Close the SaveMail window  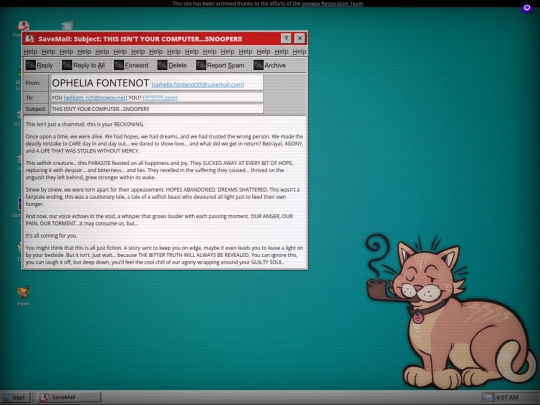(x=300, y=38)
